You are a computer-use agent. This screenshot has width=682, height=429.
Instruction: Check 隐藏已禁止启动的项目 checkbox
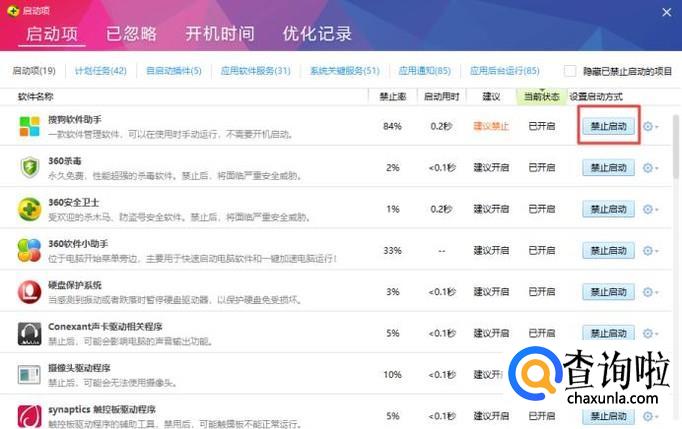pos(570,71)
